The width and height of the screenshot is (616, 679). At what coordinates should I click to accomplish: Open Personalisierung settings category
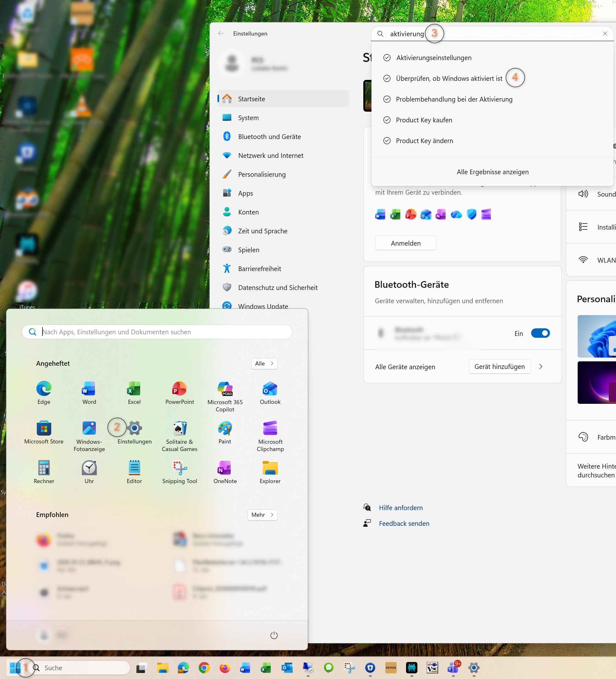click(261, 175)
